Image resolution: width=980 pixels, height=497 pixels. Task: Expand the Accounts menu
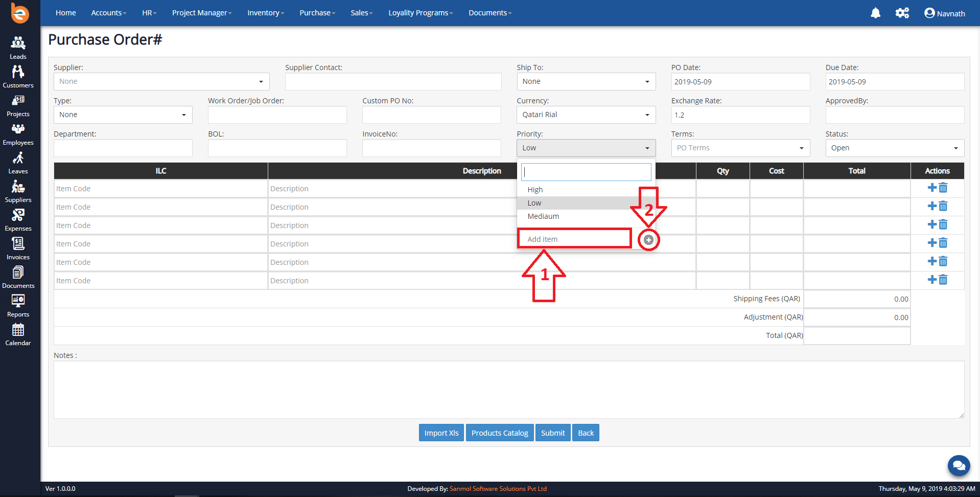pyautogui.click(x=108, y=13)
